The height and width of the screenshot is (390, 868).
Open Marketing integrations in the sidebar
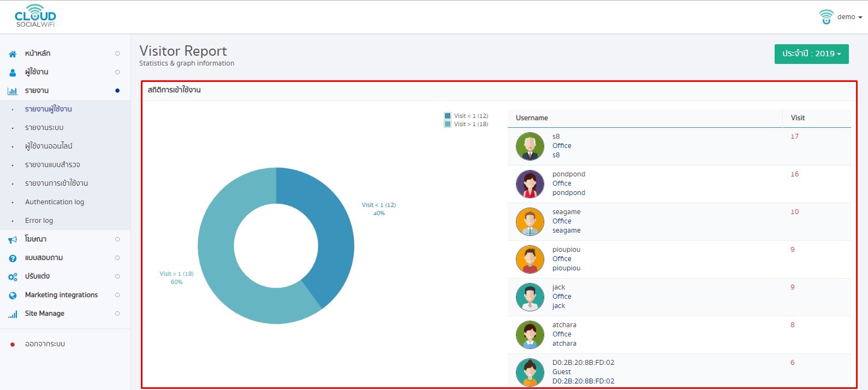61,295
